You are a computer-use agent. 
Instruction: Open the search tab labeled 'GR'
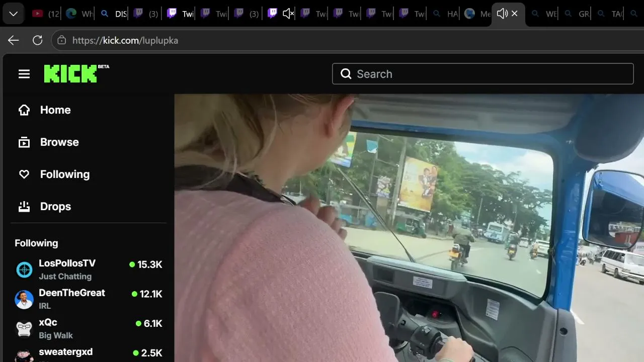[577, 14]
